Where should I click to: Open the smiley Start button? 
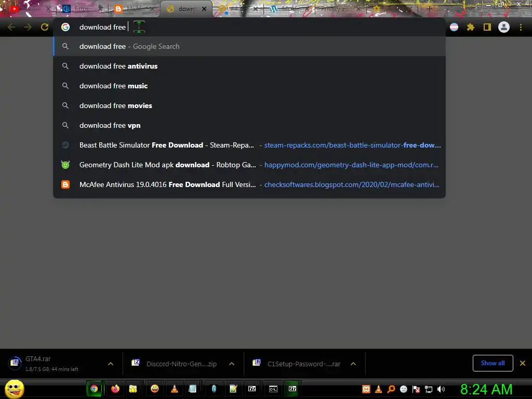14,389
